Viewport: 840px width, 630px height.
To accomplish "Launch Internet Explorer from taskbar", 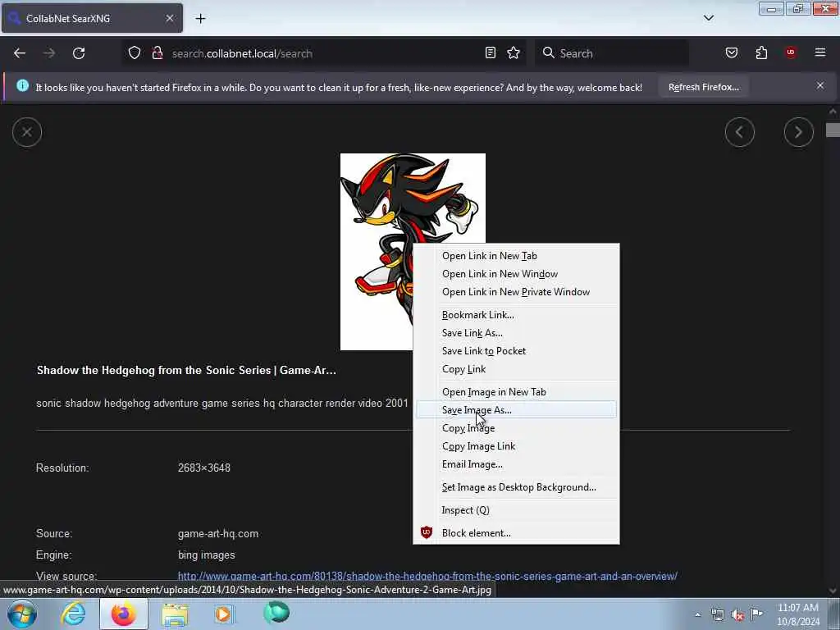I will 73,614.
